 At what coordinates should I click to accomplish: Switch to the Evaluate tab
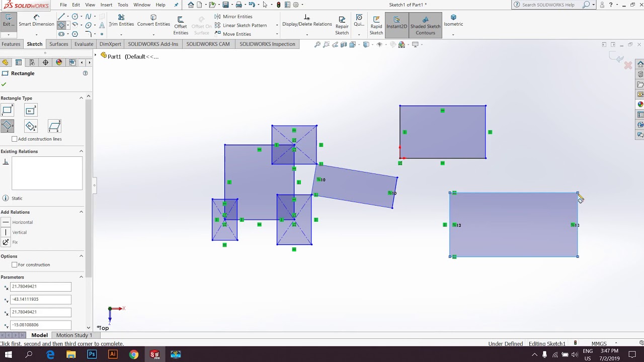coord(84,44)
